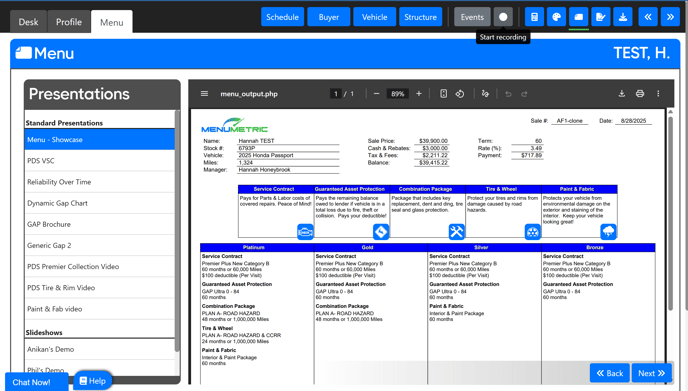
Task: Click the Service Contract car icon
Action: coord(305,231)
